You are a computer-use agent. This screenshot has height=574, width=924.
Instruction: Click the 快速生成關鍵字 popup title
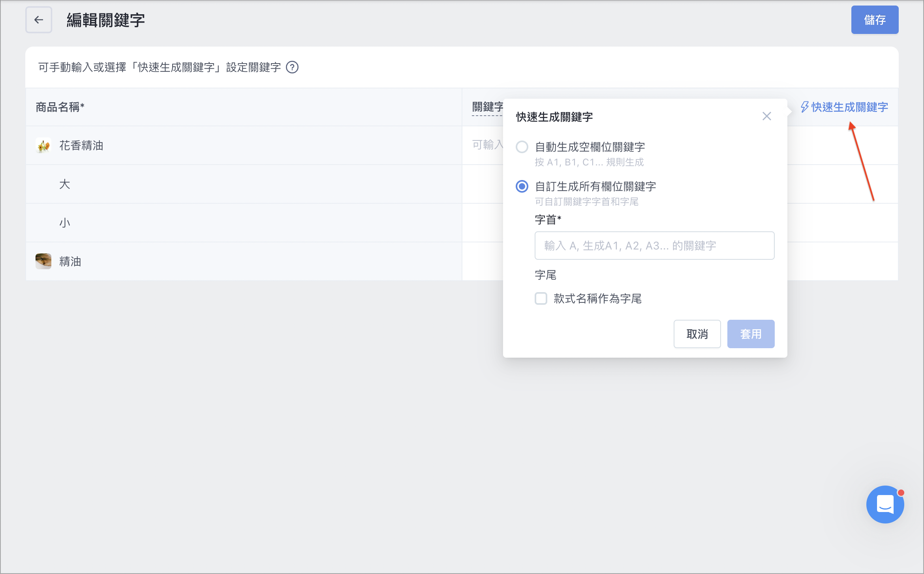[554, 117]
